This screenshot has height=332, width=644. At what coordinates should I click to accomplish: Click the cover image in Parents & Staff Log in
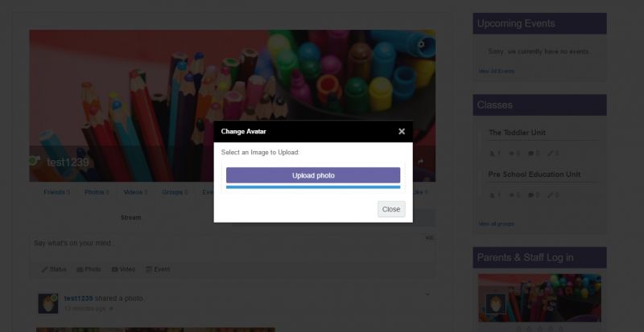pyautogui.click(x=539, y=298)
